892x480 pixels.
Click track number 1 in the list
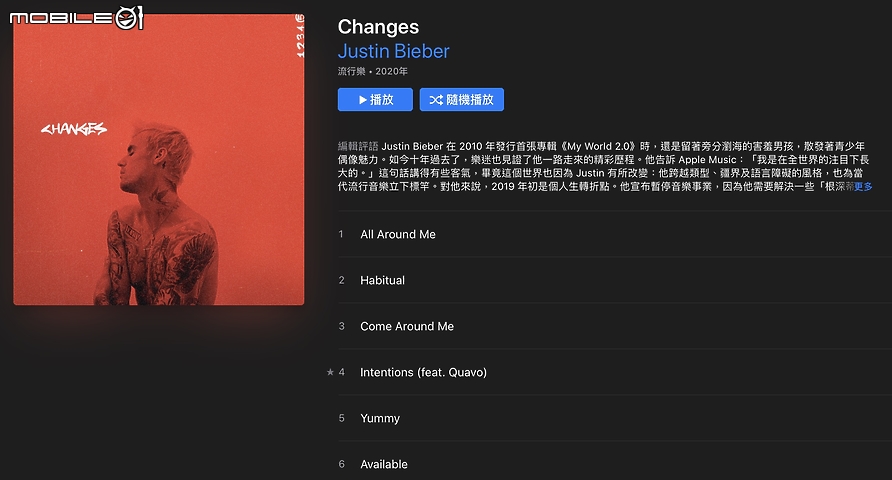tap(341, 234)
